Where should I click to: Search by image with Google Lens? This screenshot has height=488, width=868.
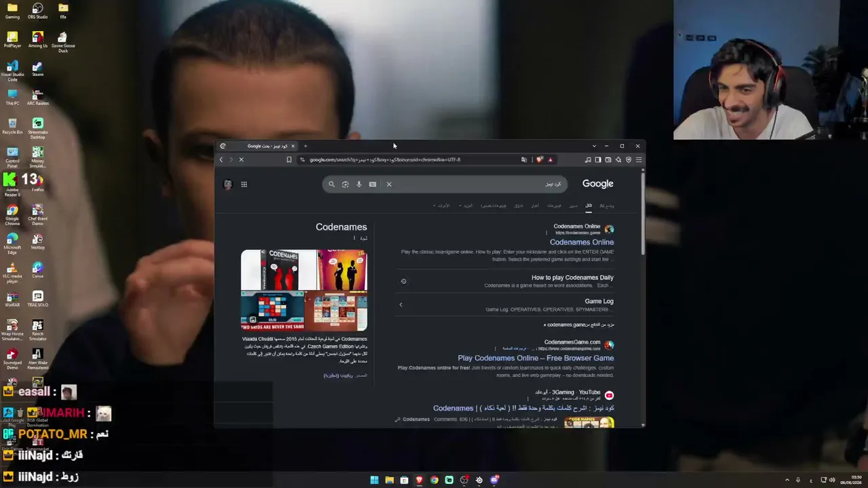tap(345, 184)
